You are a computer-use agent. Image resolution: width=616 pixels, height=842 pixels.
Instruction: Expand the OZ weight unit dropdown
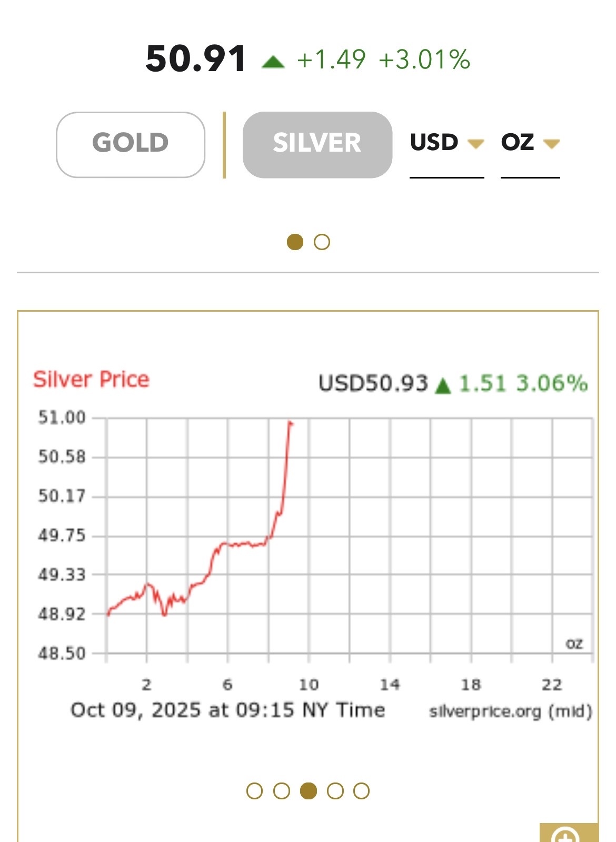[x=530, y=143]
